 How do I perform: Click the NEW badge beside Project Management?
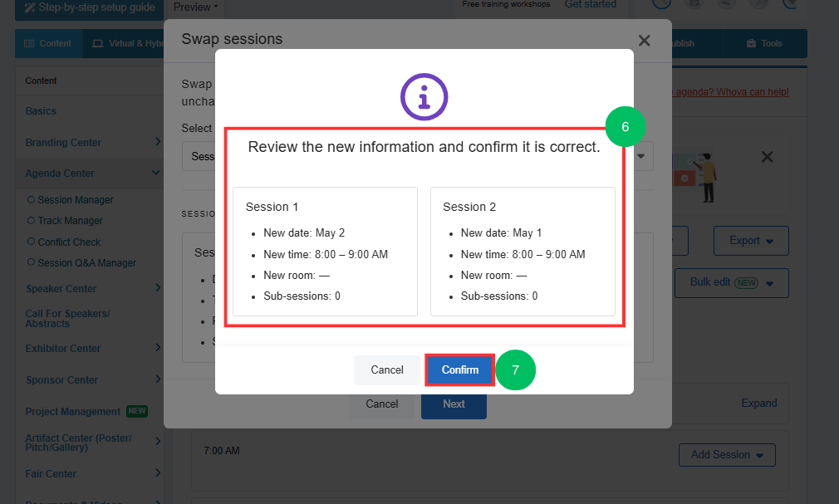[137, 411]
